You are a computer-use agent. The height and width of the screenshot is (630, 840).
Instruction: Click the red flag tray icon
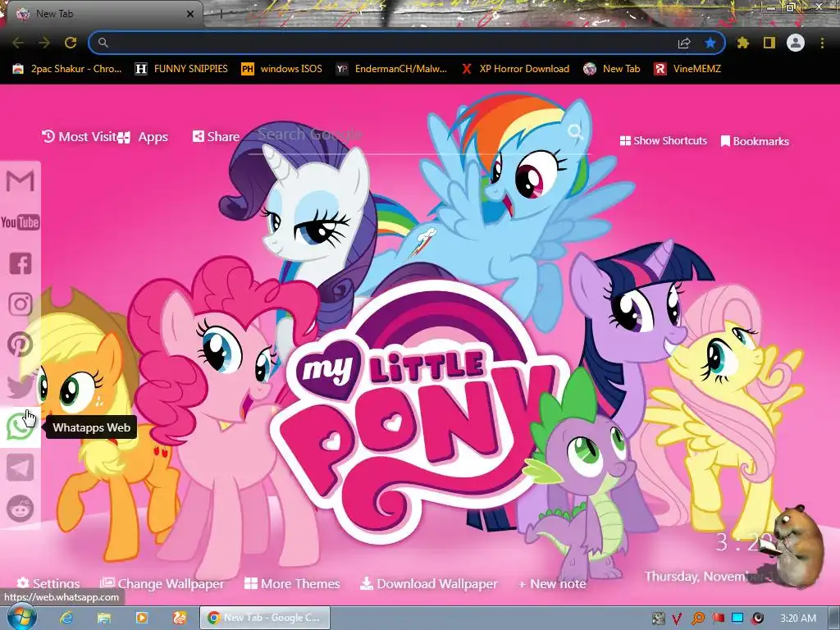tap(719, 619)
